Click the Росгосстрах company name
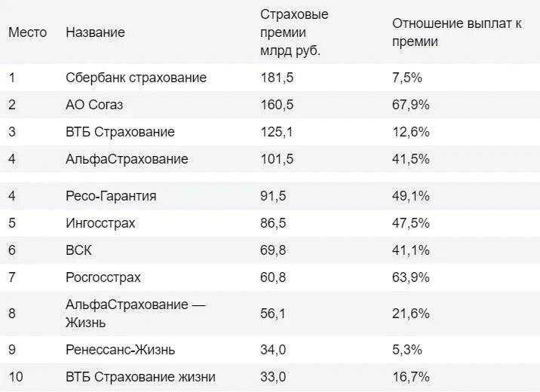 tap(103, 277)
